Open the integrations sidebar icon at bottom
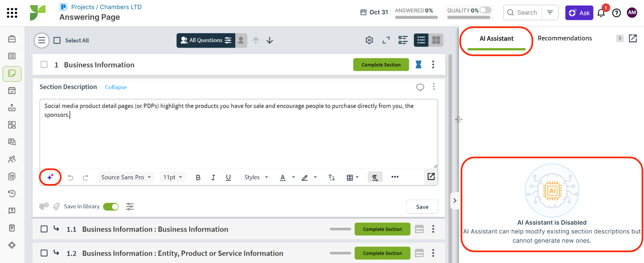This screenshot has height=263, width=644. (x=12, y=245)
